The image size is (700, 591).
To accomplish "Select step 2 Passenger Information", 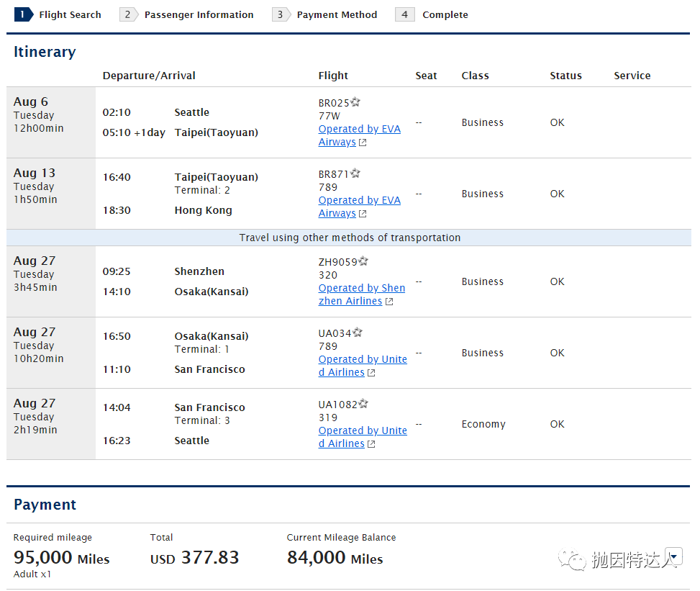I will click(x=186, y=14).
